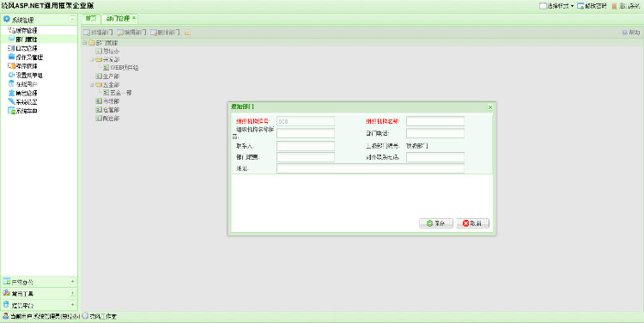644x323 pixels.
Task: Collapse the 开发部 tree node
Action: 93,59
